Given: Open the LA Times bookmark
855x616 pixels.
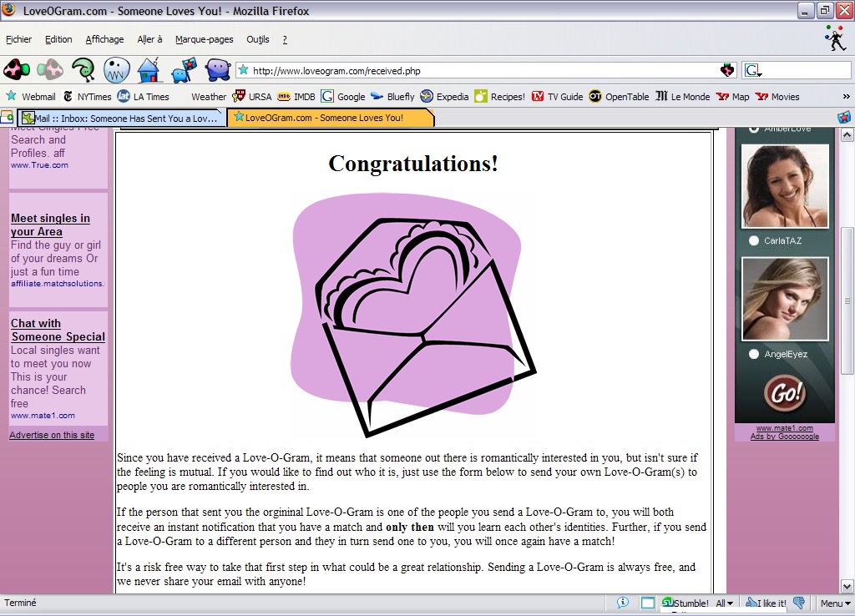Looking at the screenshot, I should 144,97.
